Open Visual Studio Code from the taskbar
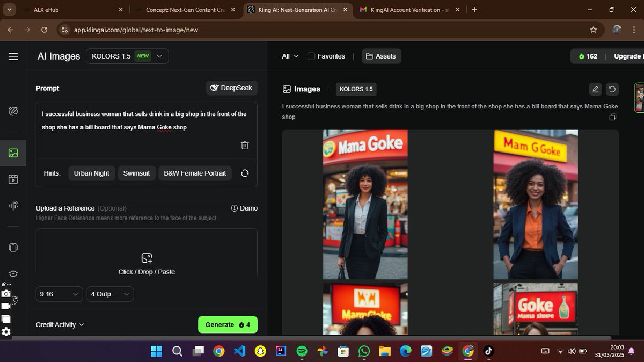644x362 pixels. coord(239,351)
